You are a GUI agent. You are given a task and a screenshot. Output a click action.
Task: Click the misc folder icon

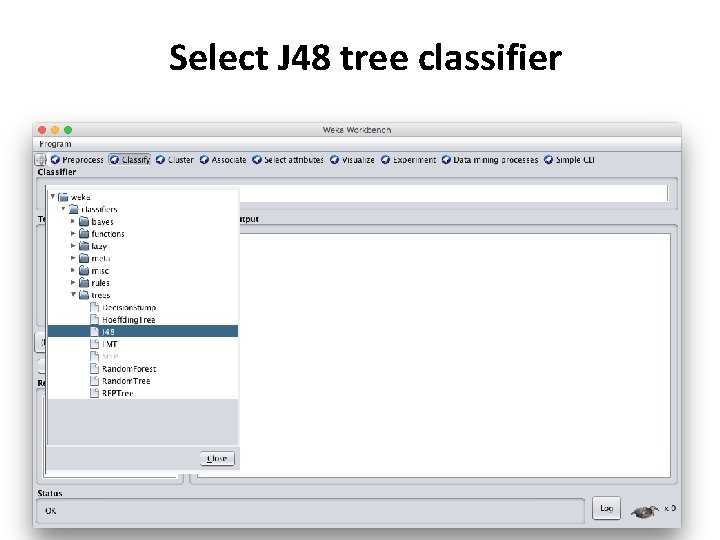(84, 270)
